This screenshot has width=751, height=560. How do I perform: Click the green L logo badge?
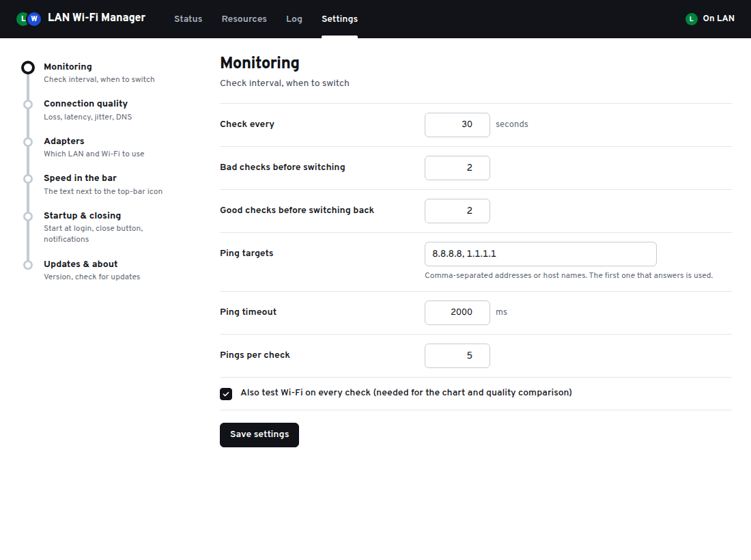(x=23, y=18)
